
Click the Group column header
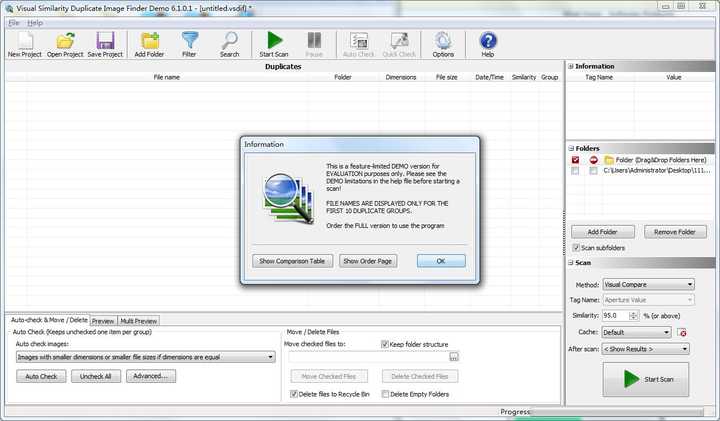tap(549, 77)
